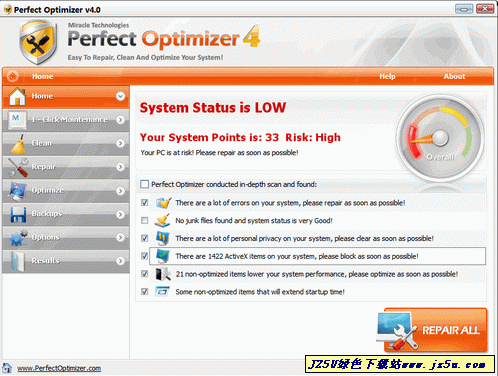
Task: Click the Perfect Optimizer shield logo
Action: pos(38,42)
